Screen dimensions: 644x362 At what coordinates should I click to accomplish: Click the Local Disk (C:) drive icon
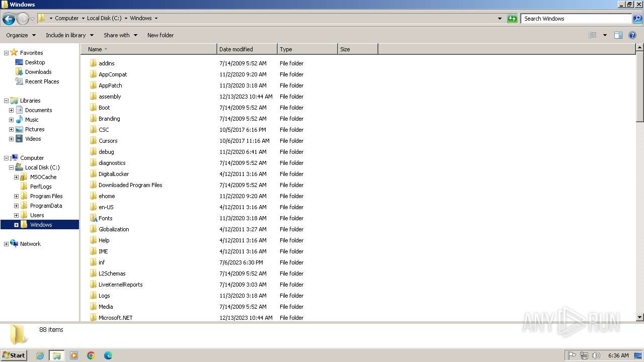19,167
